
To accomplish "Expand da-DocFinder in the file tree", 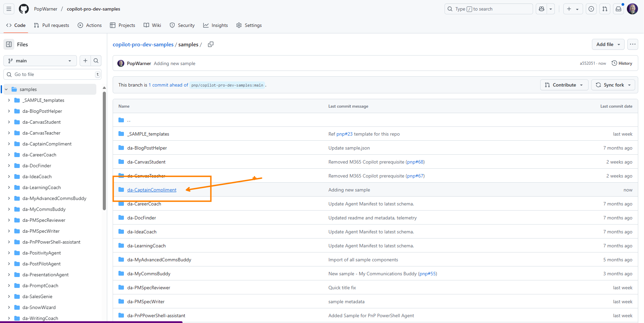I will pos(9,166).
